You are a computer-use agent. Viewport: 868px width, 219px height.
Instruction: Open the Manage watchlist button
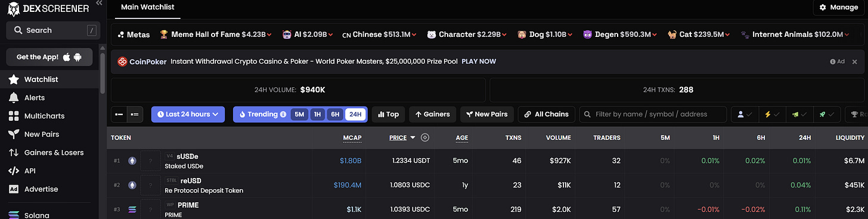coord(838,7)
